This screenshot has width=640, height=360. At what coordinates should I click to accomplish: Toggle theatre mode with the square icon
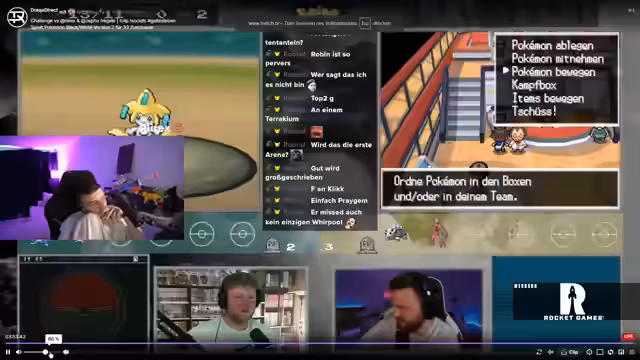click(x=600, y=352)
